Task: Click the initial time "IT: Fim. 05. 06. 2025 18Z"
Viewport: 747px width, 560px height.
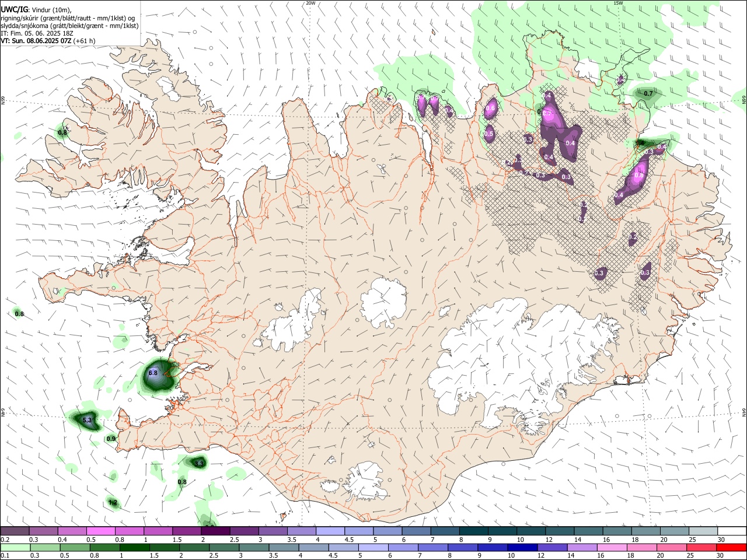Action: tap(37, 33)
